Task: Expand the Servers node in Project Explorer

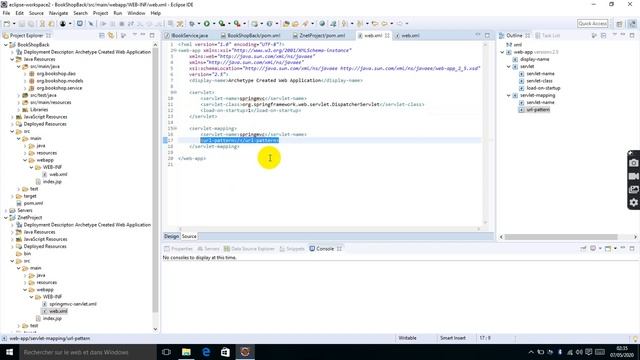Action: tap(6, 211)
